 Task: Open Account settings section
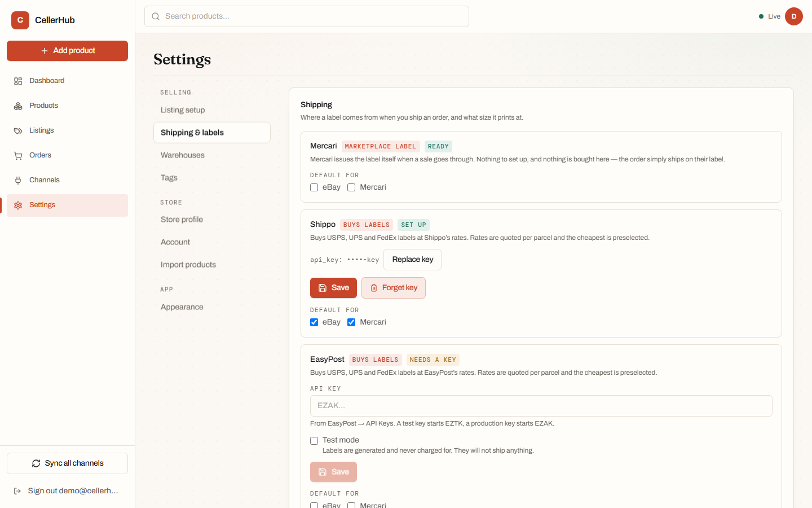[212, 242]
